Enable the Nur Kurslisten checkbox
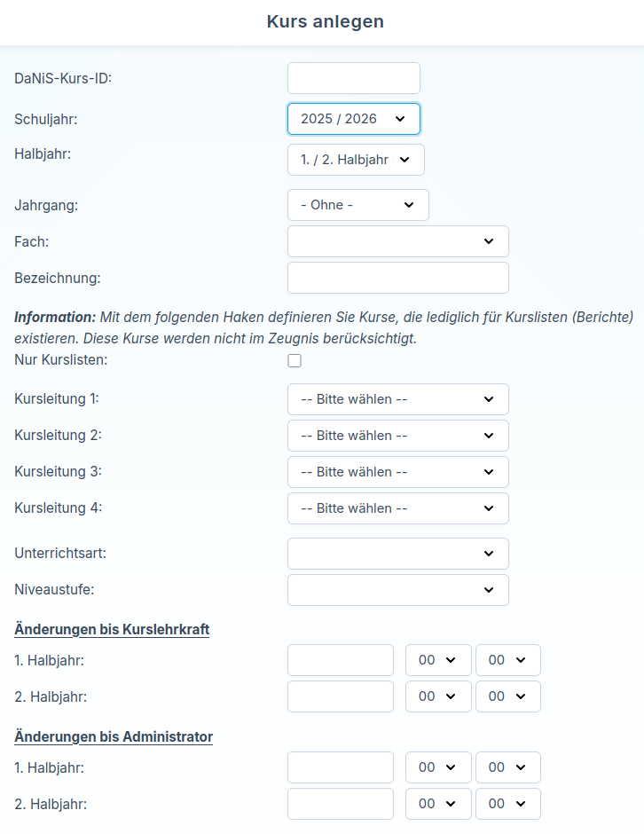This screenshot has width=644, height=834. tap(295, 360)
